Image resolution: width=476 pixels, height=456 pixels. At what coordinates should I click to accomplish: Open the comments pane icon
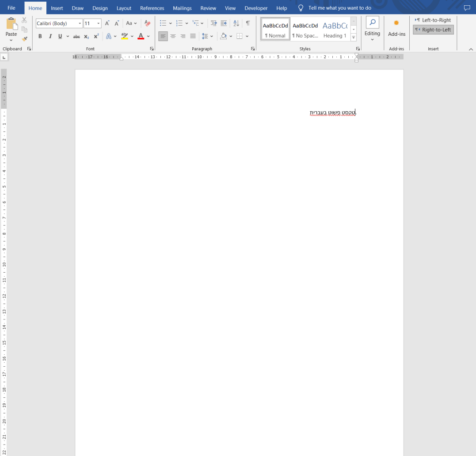tap(467, 8)
